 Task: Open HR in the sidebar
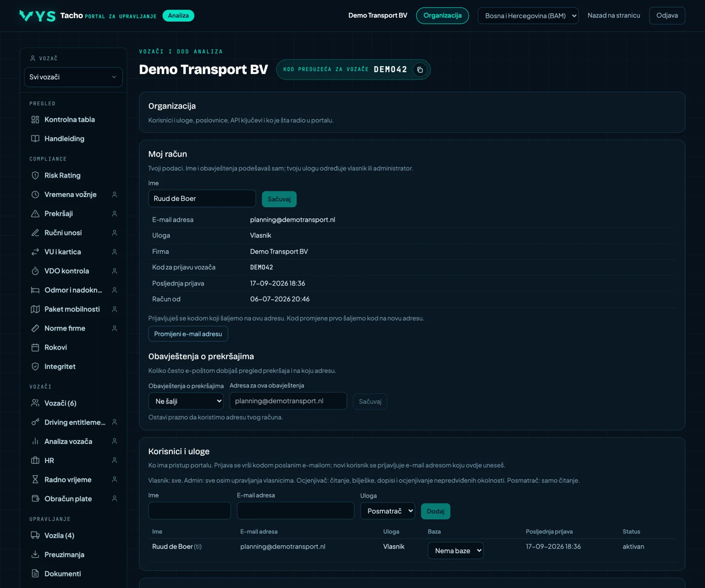click(x=49, y=460)
